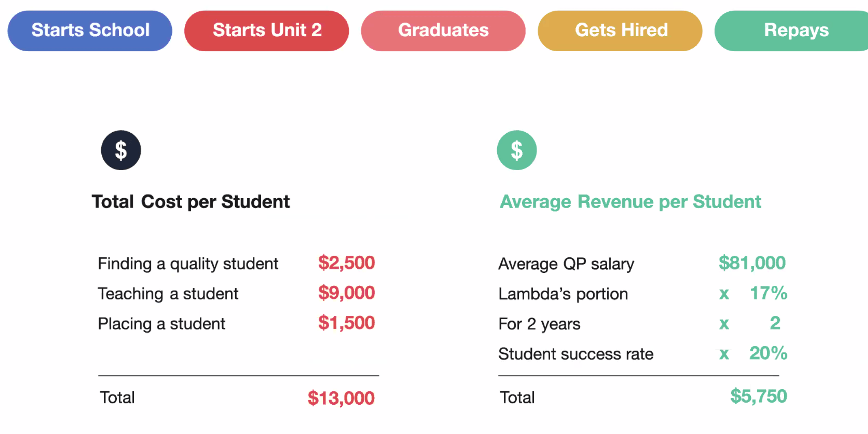
Task: Click the $13,000 total cost amount
Action: pos(341,398)
